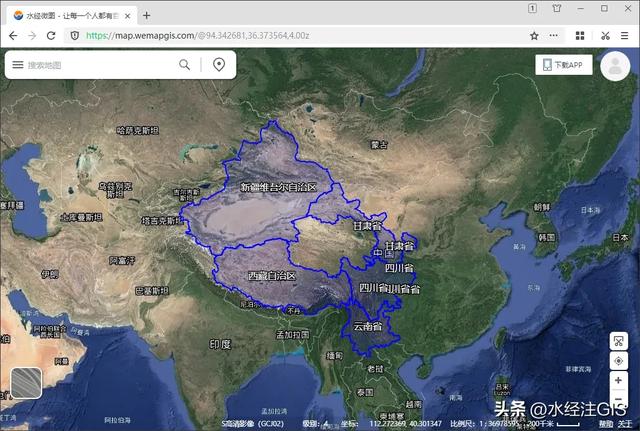Click the 云南省 label on map

[x=368, y=327]
